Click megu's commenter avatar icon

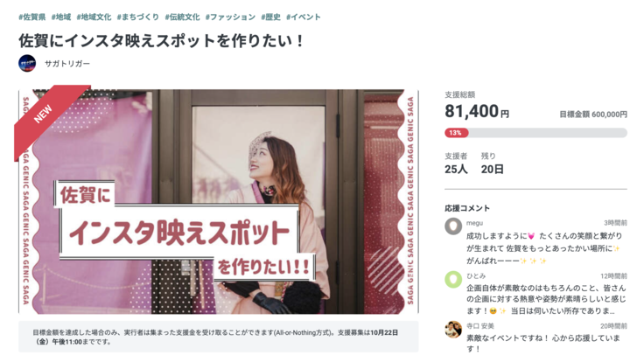coord(453,226)
